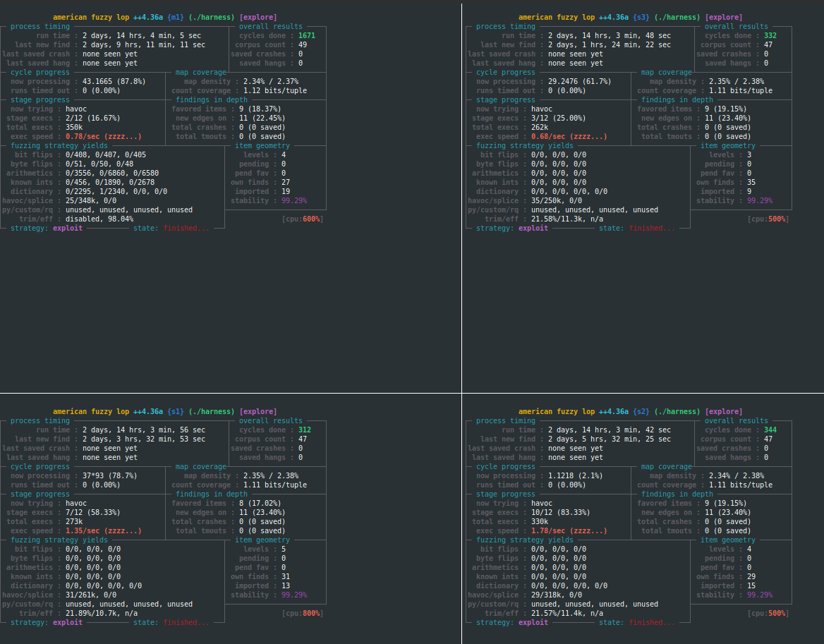Select stage execs 10/12 (83.33%) value
This screenshot has height=644, width=824.
coord(561,512)
